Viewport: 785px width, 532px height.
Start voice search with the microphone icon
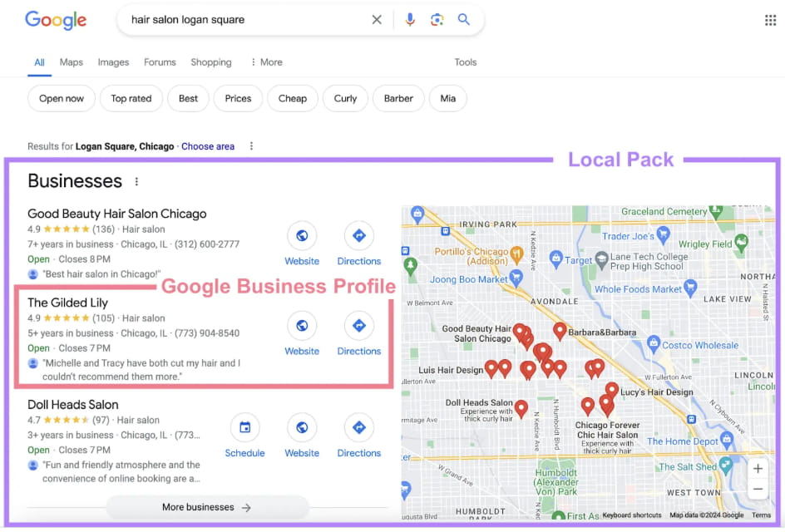coord(409,20)
